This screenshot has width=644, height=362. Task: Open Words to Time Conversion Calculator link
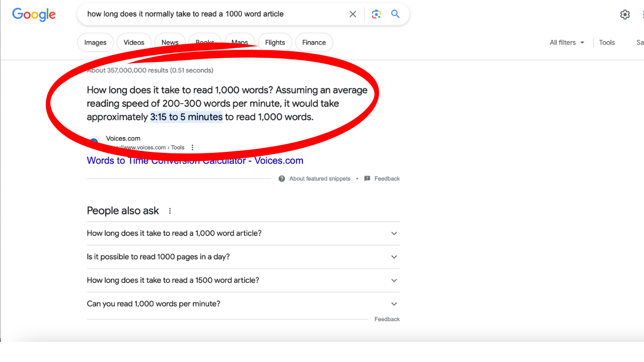pyautogui.click(x=195, y=161)
